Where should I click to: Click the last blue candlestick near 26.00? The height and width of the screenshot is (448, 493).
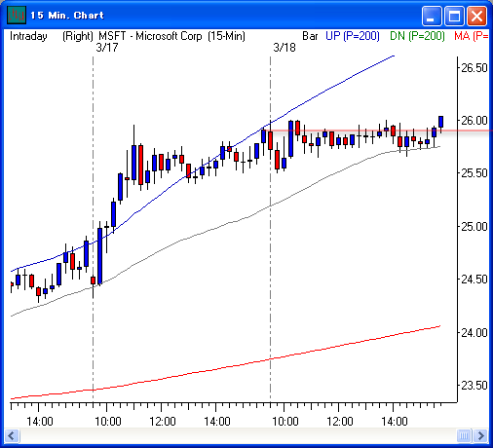440,122
